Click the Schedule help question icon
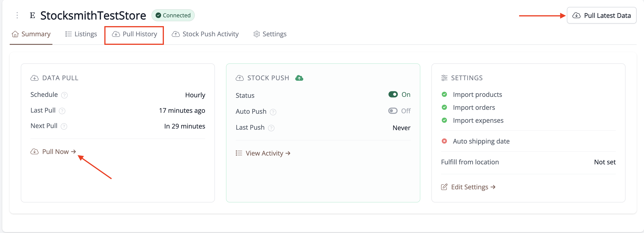The image size is (644, 233). [x=64, y=95]
